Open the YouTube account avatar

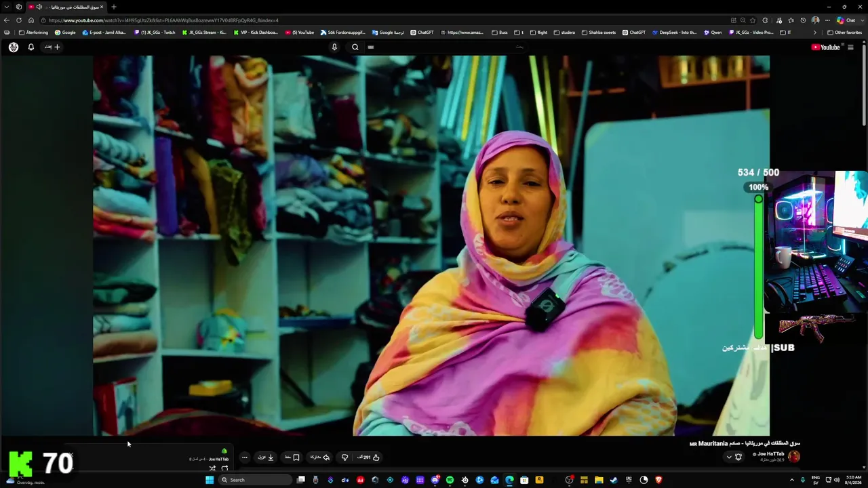(x=14, y=47)
